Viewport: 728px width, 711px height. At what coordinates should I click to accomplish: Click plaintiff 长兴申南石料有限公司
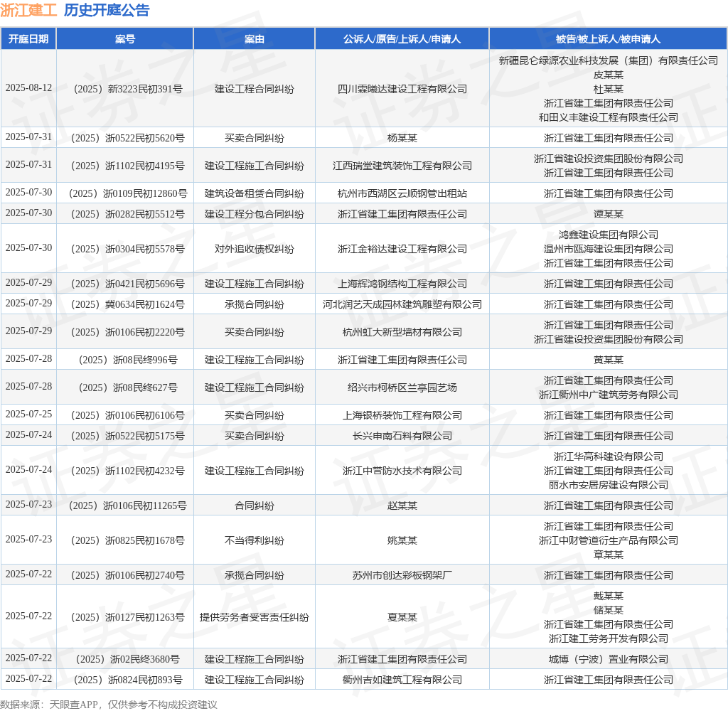pos(402,436)
